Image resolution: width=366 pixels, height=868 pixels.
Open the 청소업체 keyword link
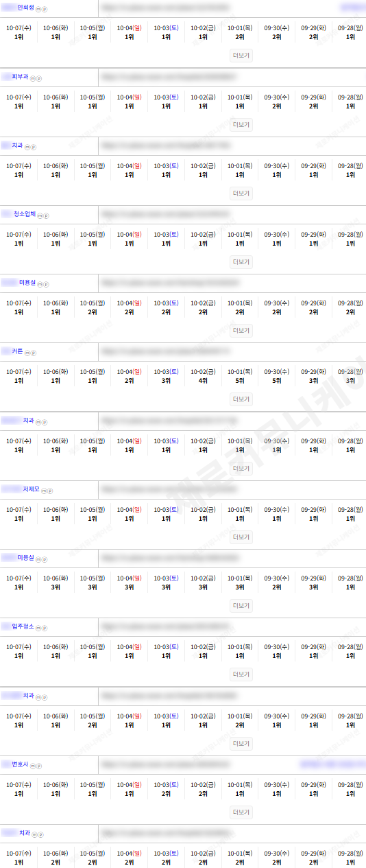[25, 214]
